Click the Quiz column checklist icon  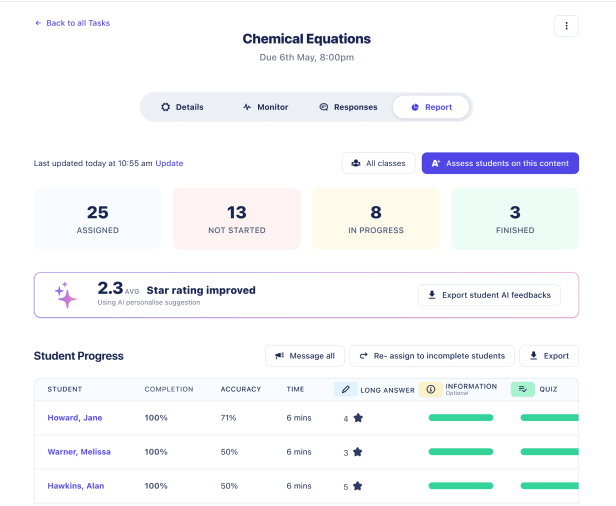[x=523, y=389]
